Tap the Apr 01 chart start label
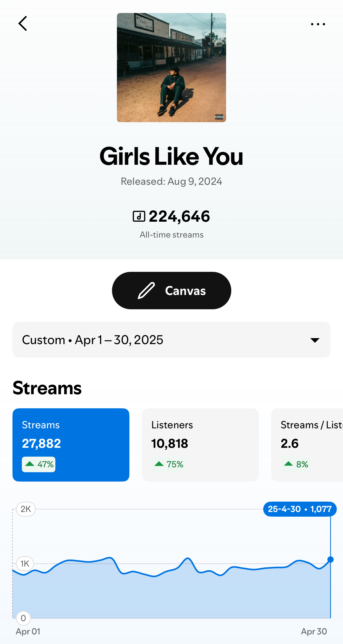The width and height of the screenshot is (343, 644). point(28,632)
